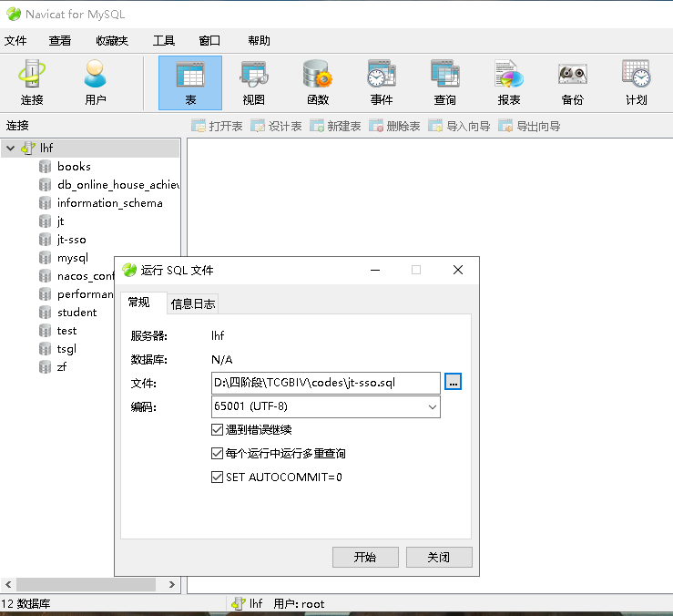The height and width of the screenshot is (616, 673).
Task: Close the 运行 SQL 文件 dialog with X
Action: point(458,270)
